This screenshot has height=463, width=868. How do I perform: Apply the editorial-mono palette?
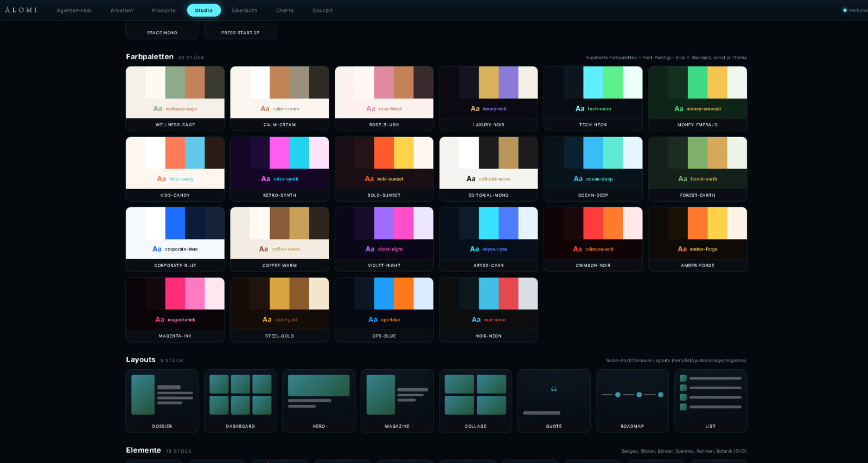488,169
